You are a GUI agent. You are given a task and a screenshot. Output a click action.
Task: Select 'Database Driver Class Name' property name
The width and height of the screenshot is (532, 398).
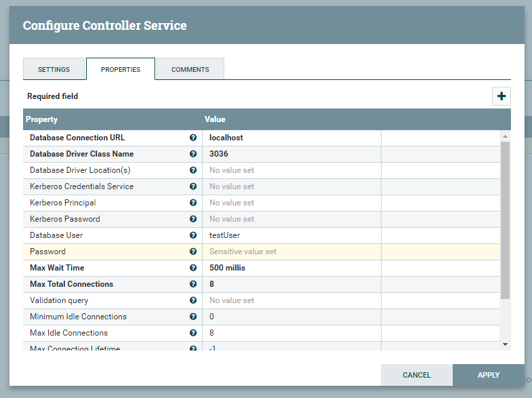tap(82, 154)
